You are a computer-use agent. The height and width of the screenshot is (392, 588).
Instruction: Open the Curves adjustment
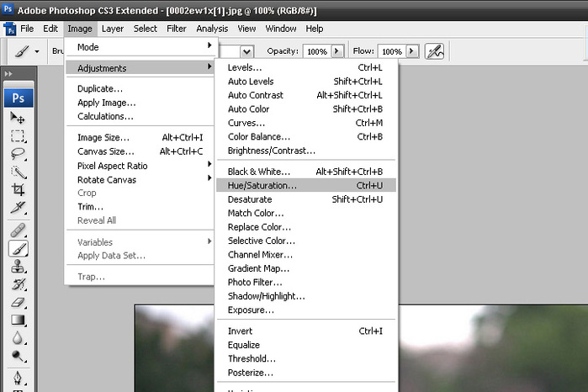pos(306,123)
